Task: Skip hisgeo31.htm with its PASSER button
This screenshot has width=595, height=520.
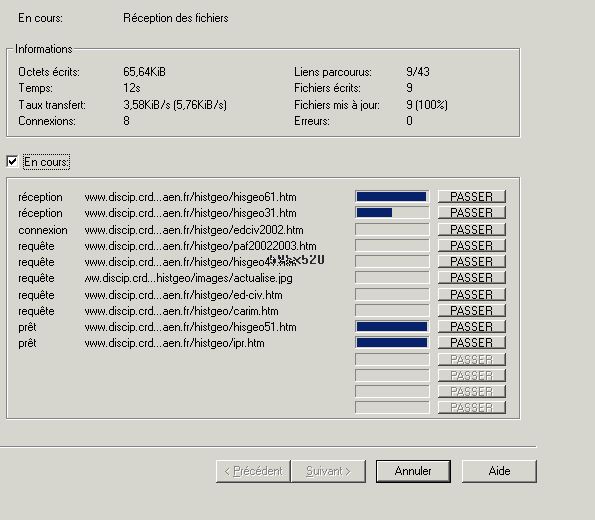Action: tap(472, 213)
